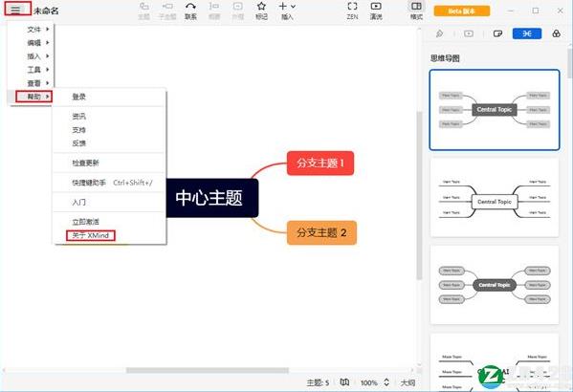Start Pitch (演说) presentation mode

tap(376, 11)
